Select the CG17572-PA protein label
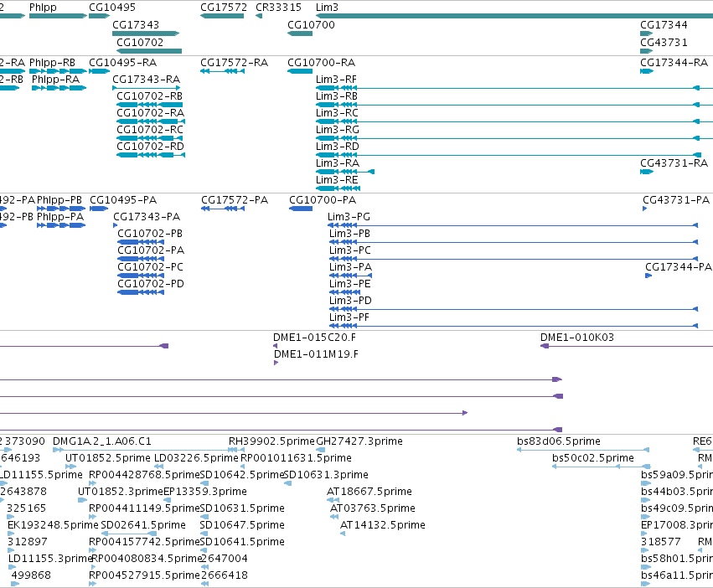 coord(235,200)
